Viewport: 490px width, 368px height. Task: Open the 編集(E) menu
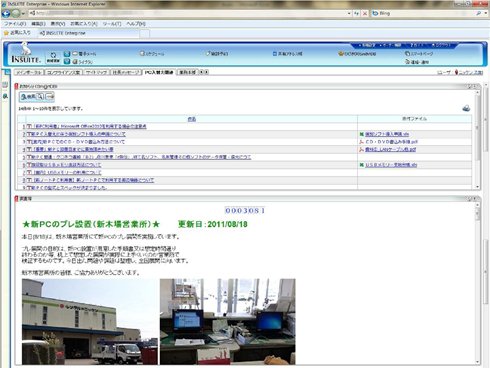click(x=38, y=24)
